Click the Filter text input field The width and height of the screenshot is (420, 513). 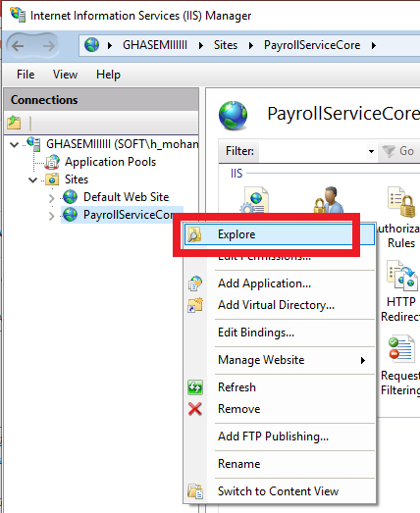(x=312, y=151)
